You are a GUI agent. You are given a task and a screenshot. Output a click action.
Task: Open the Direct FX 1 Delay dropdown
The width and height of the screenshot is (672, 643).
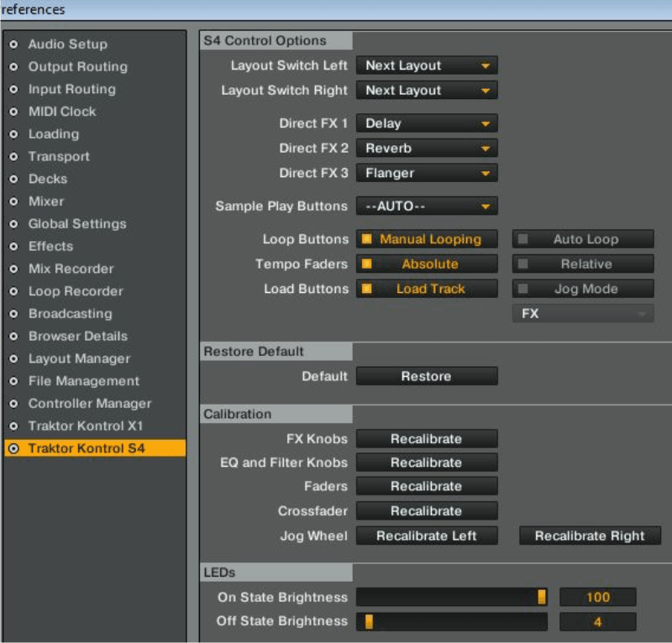coord(427,123)
